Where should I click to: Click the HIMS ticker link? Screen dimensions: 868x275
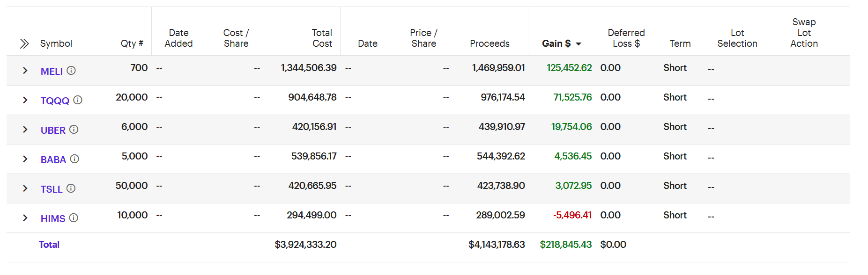53,218
